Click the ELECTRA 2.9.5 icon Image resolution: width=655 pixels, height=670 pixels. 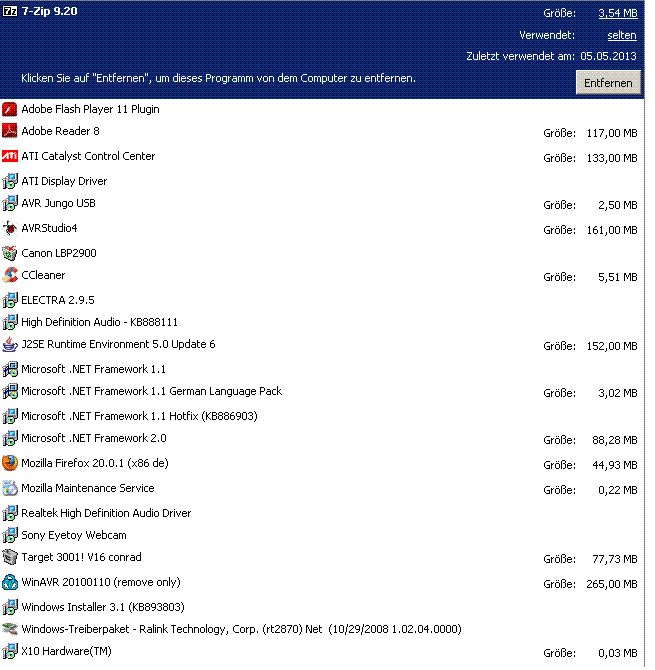[9, 300]
